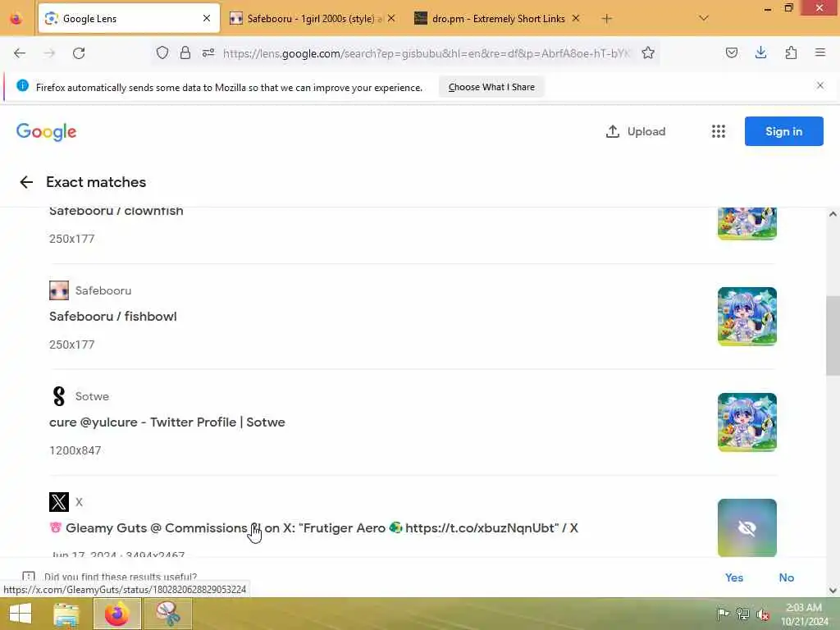The width and height of the screenshot is (840, 630).
Task: Switch to the Google Lens tab
Action: pyautogui.click(x=129, y=19)
